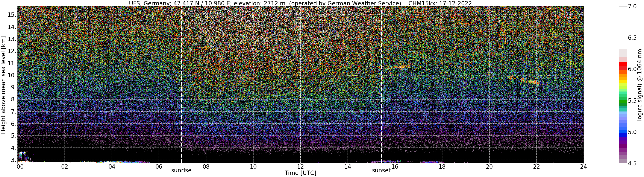644x177 pixels.
Task: Click the time tick label '16'
Action: [395, 167]
